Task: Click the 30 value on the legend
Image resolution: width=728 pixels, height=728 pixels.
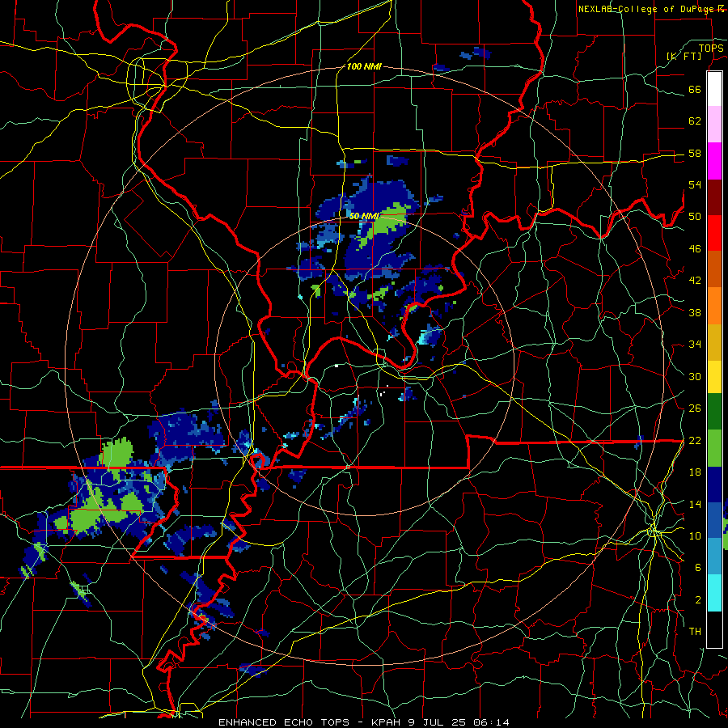Action: click(x=695, y=376)
